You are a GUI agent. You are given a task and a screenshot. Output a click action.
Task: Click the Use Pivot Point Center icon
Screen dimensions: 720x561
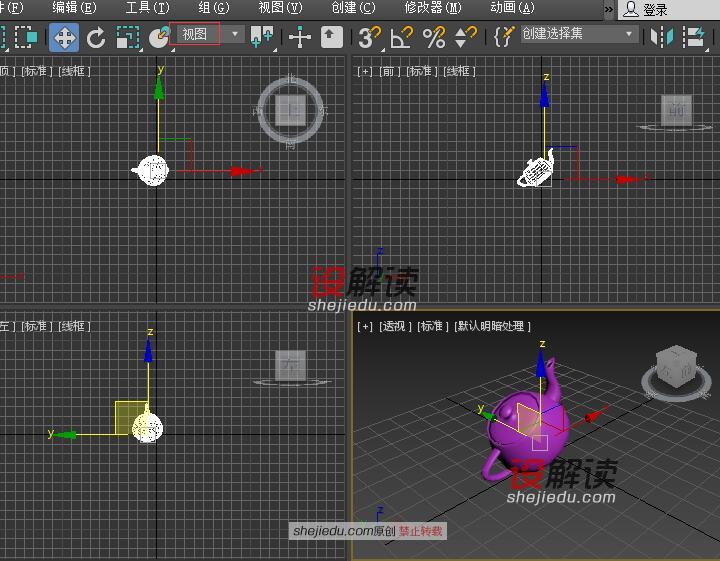[x=262, y=37]
